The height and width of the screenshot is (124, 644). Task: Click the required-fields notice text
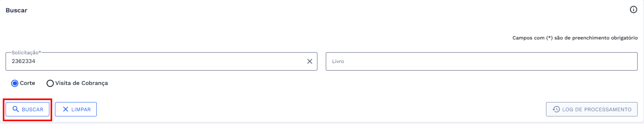[575, 38]
